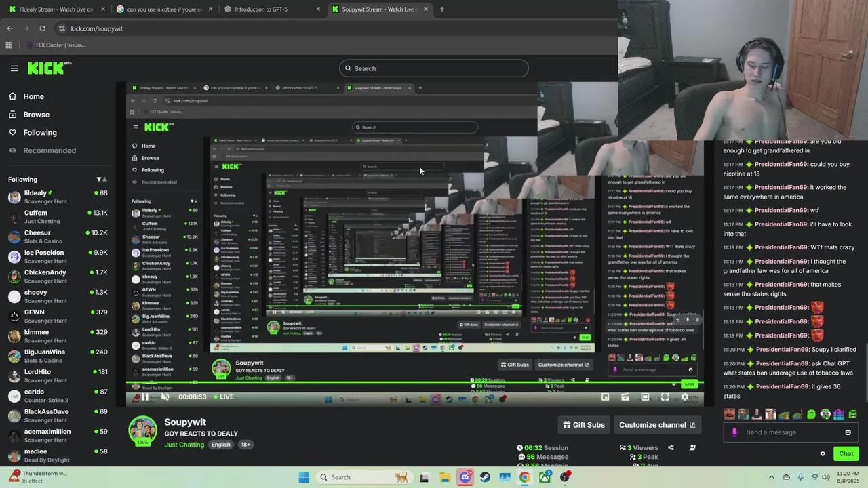Open the Kick hamburger sidebar menu
868x488 pixels.
pos(14,68)
